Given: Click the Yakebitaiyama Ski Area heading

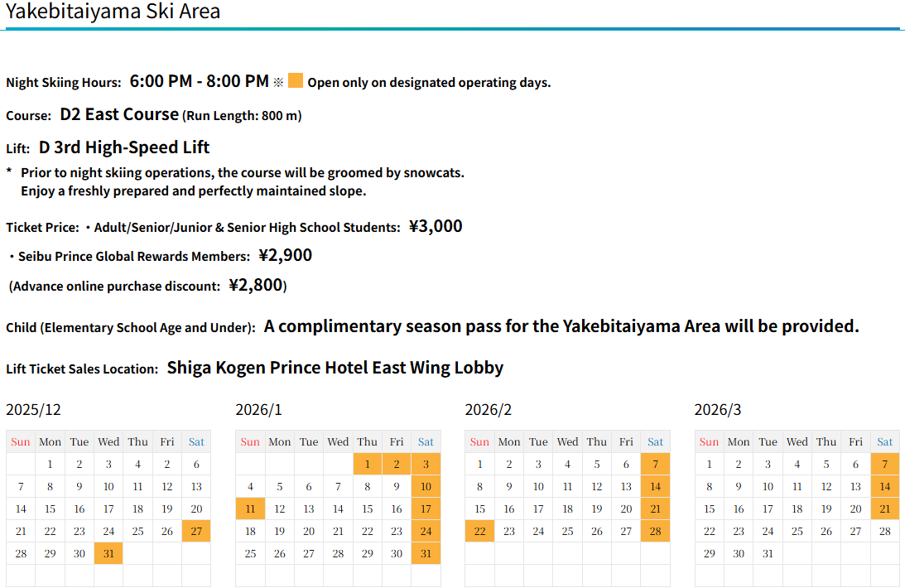Looking at the screenshot, I should pos(113,12).
